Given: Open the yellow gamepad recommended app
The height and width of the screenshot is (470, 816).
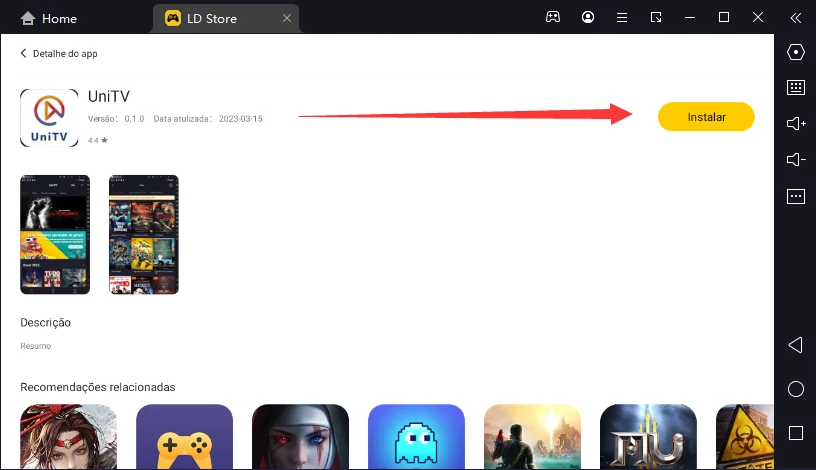Looking at the screenshot, I should pos(184,437).
